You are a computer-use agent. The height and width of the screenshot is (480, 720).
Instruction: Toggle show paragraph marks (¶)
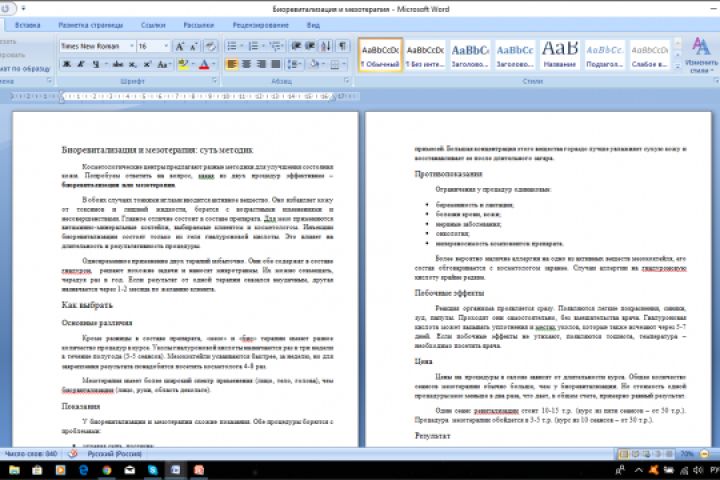[343, 46]
